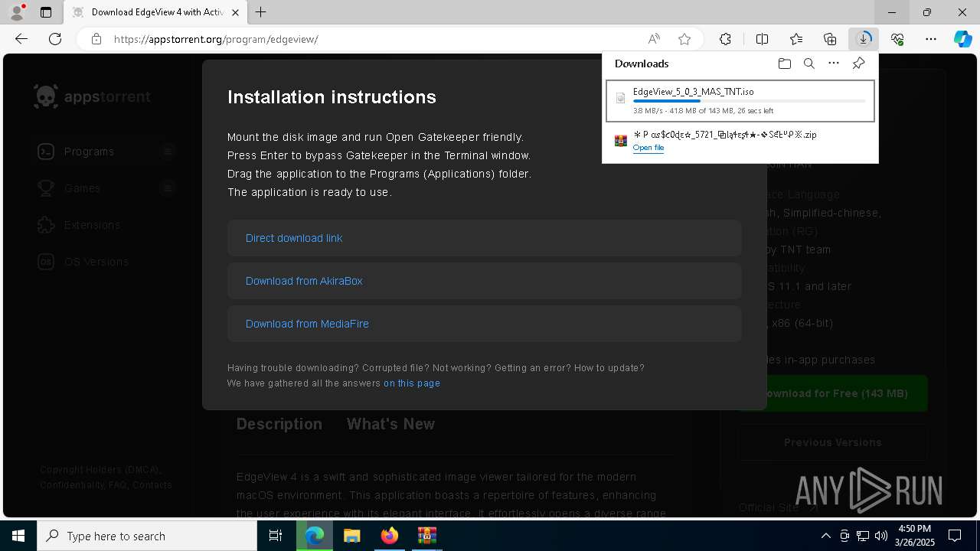980x551 pixels.
Task: Open Copyright Holders (DMCA) link
Action: tap(100, 470)
